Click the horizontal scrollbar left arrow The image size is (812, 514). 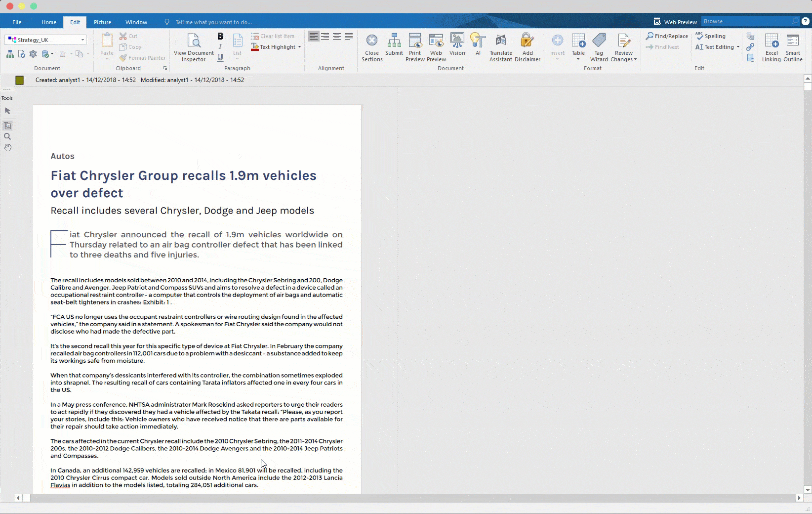(18, 498)
